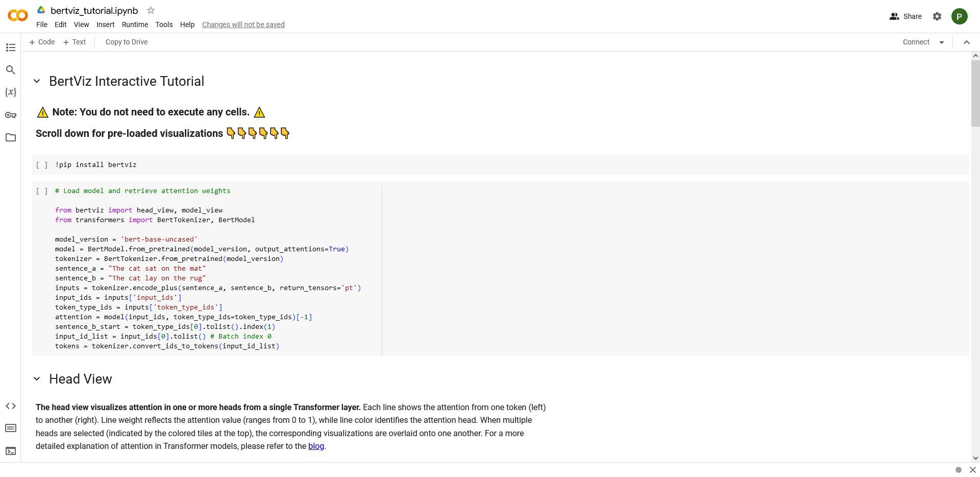This screenshot has width=980, height=477.
Task: Share the notebook
Action: (905, 16)
